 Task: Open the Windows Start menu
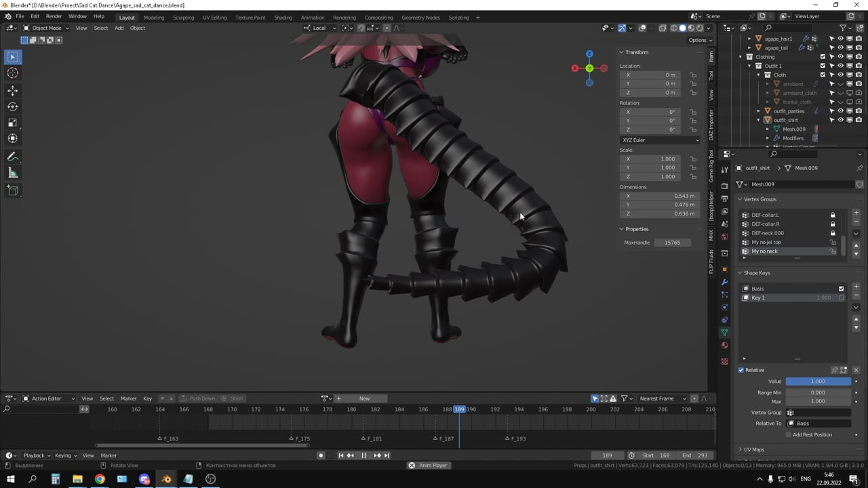(11, 479)
